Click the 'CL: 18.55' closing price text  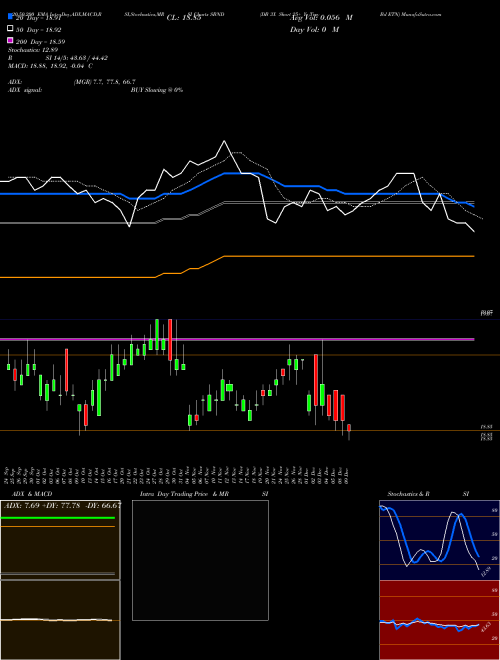tap(184, 18)
